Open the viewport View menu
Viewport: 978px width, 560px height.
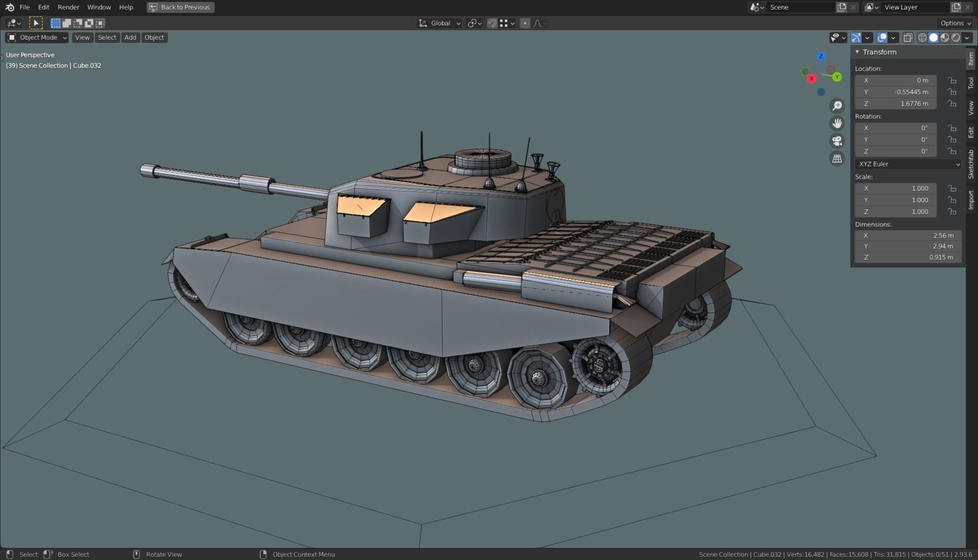tap(82, 38)
